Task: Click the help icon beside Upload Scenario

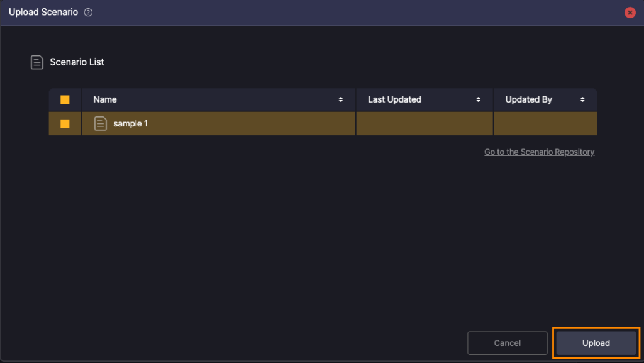Action: 88,13
